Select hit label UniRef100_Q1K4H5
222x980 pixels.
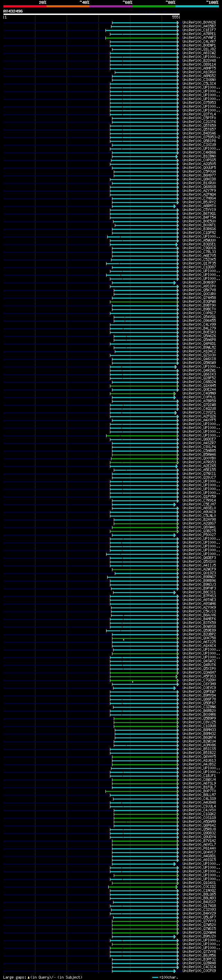pyautogui.click(x=199, y=386)
